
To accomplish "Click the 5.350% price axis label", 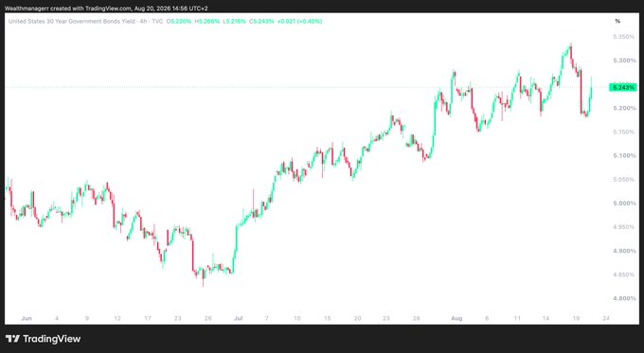I will pos(624,37).
